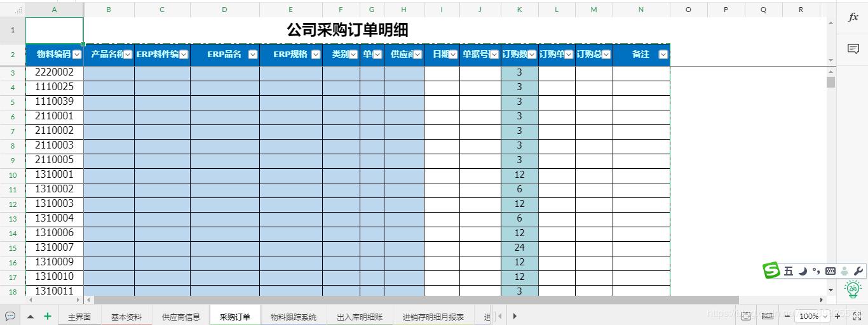Click the fit-to-screen icon in the status bar

(746, 316)
